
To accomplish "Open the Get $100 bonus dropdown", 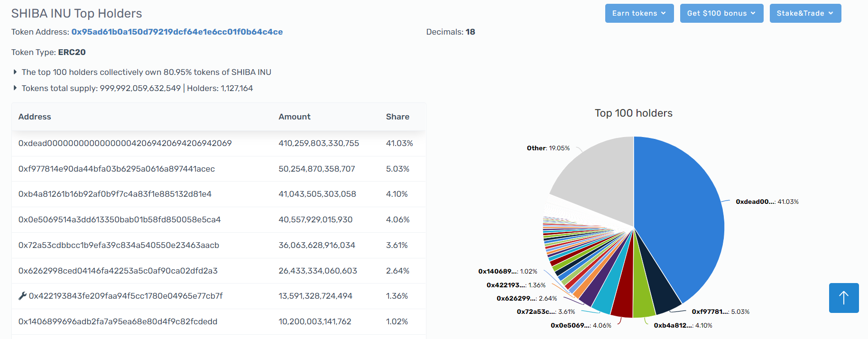I will (721, 13).
